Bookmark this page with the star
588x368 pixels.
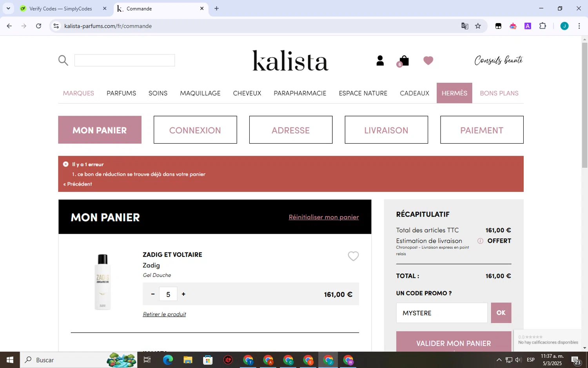[478, 26]
